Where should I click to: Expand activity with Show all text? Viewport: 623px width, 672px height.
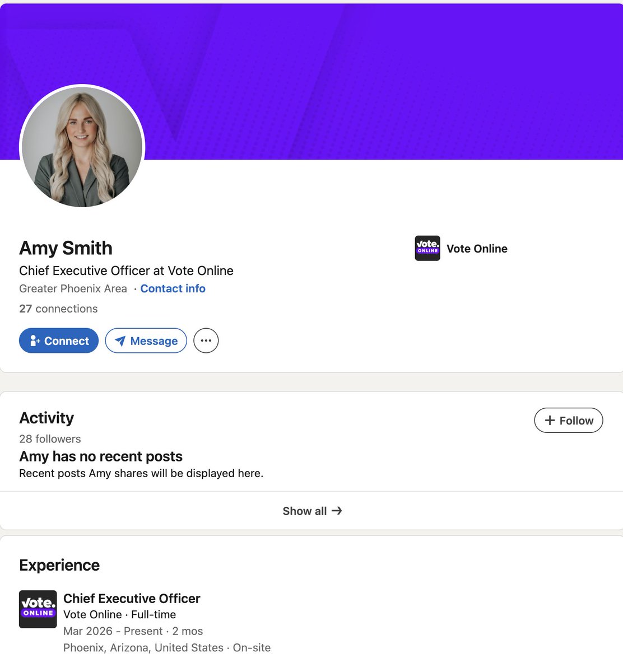pyautogui.click(x=304, y=511)
